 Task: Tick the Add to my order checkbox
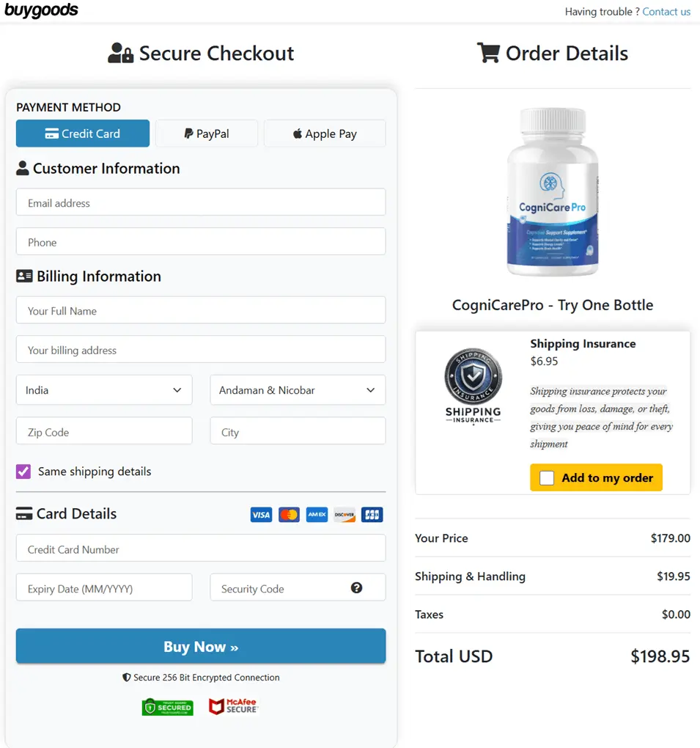(547, 478)
